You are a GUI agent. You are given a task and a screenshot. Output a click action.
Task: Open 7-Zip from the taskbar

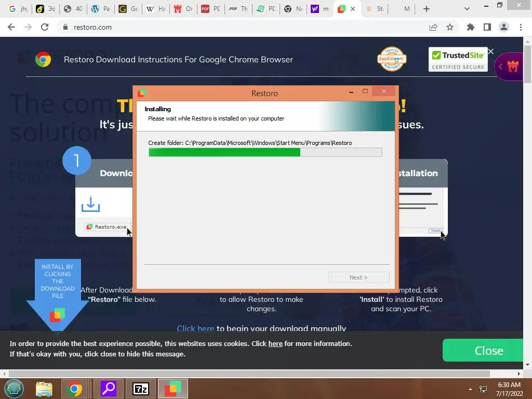click(140, 389)
